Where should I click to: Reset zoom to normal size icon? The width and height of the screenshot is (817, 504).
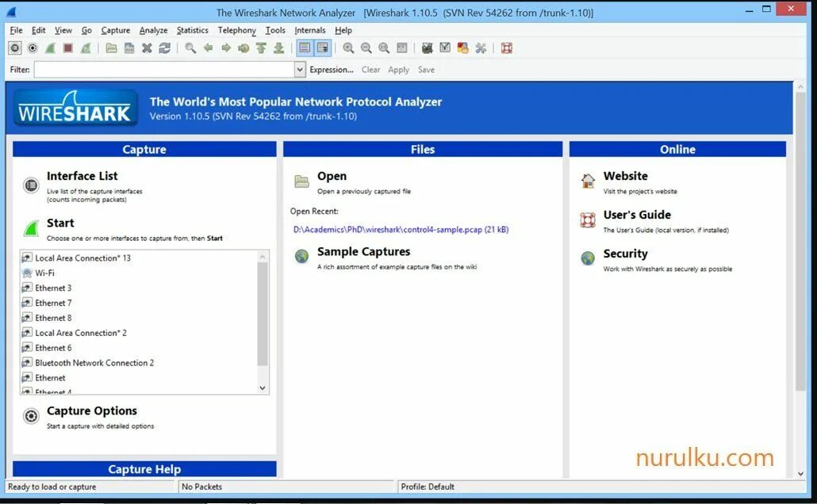[x=384, y=48]
